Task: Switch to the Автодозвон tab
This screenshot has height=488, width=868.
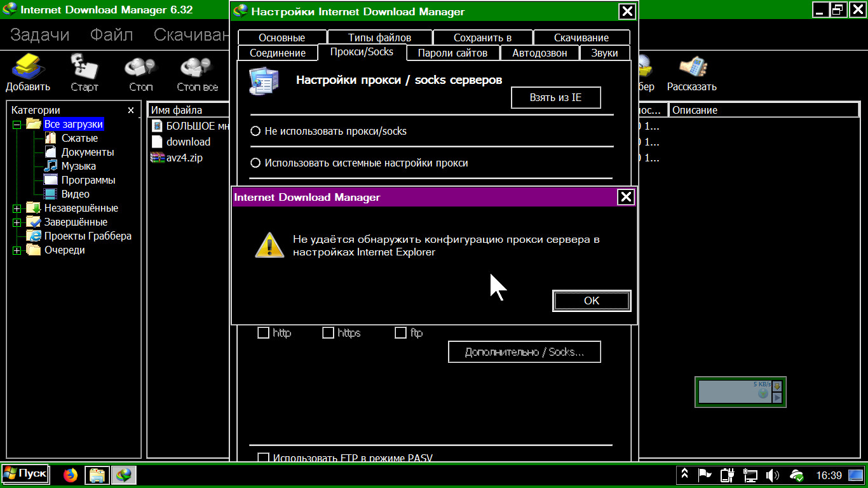Action: point(539,53)
